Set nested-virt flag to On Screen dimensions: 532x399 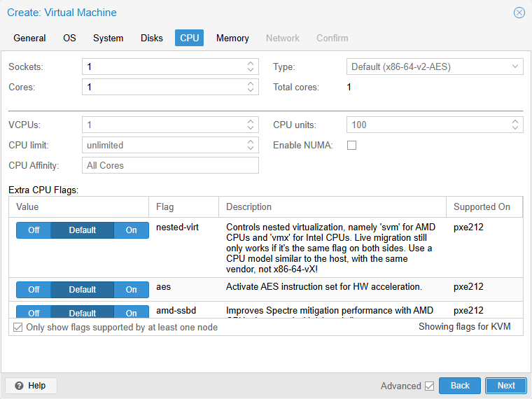[x=132, y=230]
